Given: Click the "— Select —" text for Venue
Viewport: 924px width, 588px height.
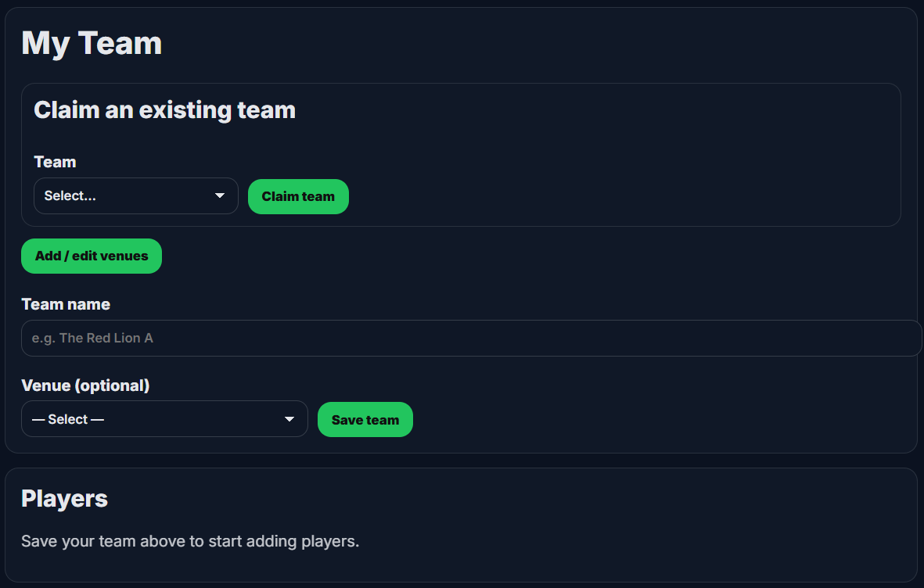Looking at the screenshot, I should point(68,420).
